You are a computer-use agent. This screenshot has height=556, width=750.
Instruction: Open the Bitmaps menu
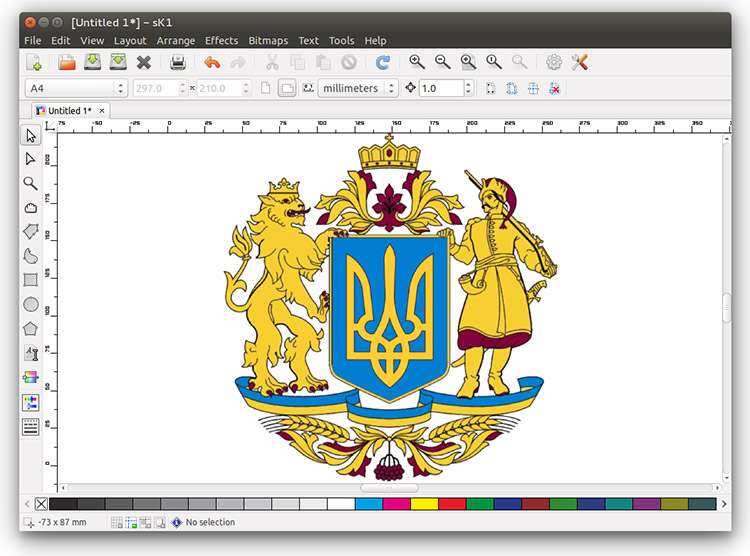(268, 41)
